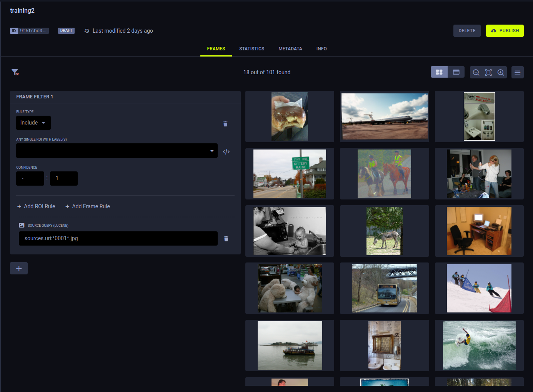Viewport: 533px width, 392px height.
Task: Open the Info tab
Action: click(x=321, y=49)
